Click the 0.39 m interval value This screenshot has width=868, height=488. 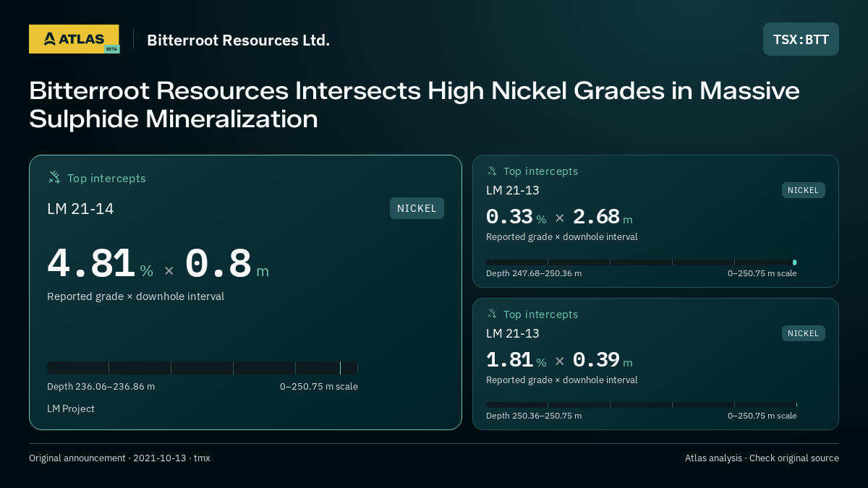click(x=603, y=360)
